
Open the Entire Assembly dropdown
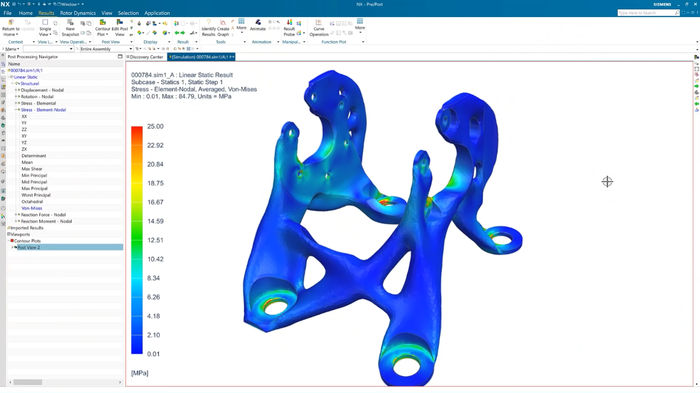[x=106, y=49]
